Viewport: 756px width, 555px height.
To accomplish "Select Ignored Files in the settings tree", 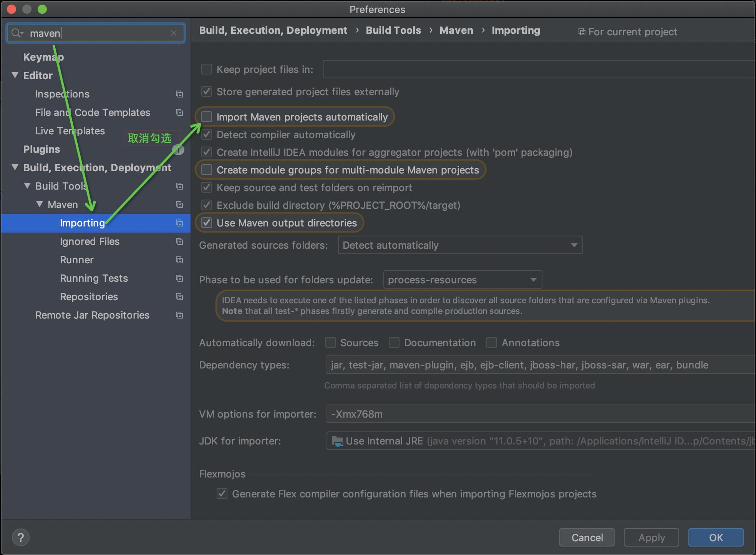I will click(90, 241).
